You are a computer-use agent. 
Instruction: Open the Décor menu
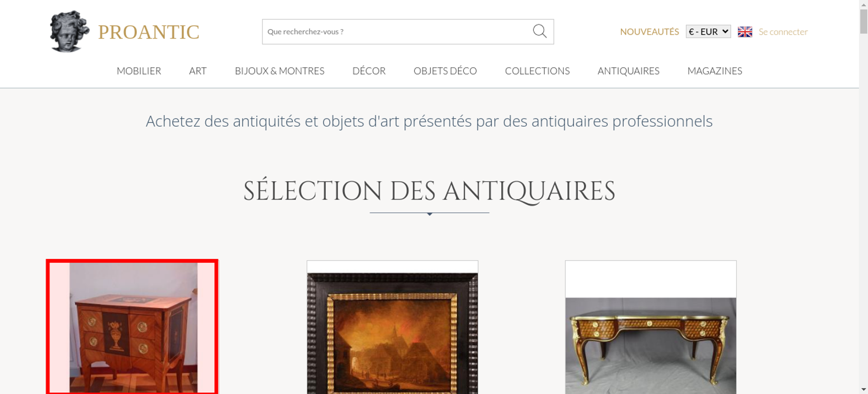(369, 71)
